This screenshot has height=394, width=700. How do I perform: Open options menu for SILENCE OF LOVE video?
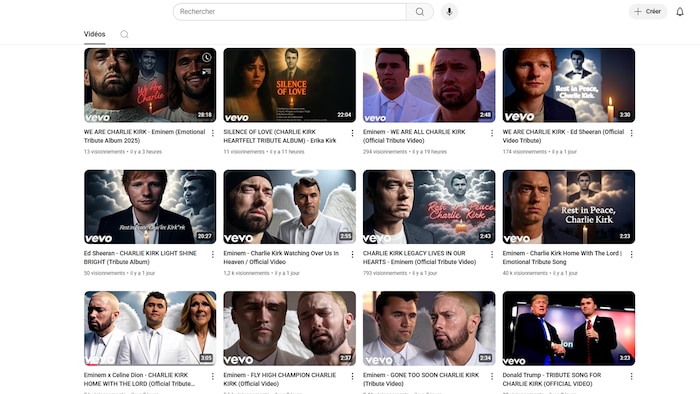click(352, 133)
